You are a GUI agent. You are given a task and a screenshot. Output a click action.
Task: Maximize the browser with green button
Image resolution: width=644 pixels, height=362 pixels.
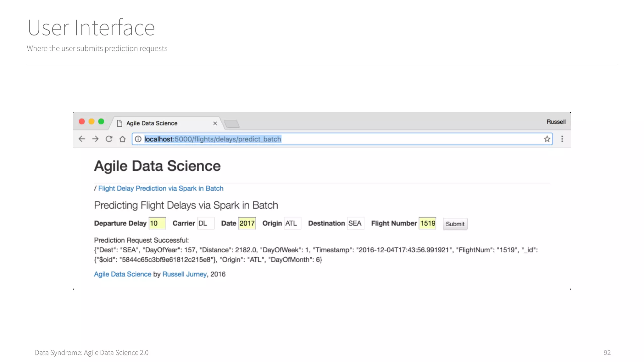pyautogui.click(x=101, y=121)
